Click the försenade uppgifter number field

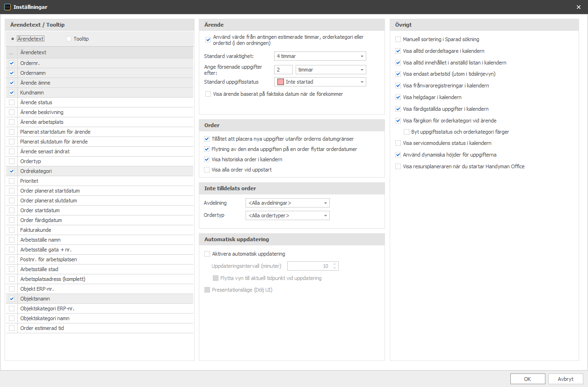coord(283,70)
